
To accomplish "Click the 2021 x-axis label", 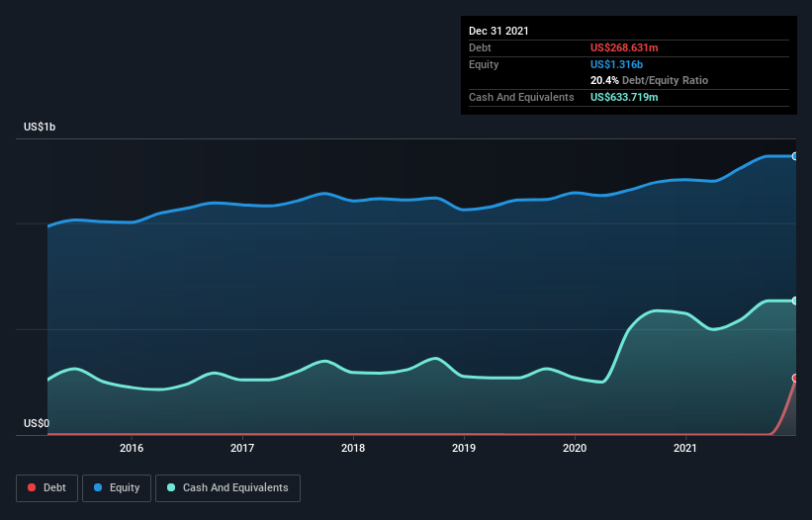I will click(x=685, y=448).
